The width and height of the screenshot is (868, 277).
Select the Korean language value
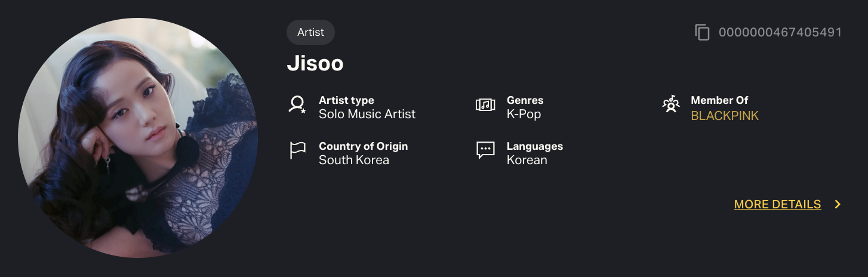527,160
